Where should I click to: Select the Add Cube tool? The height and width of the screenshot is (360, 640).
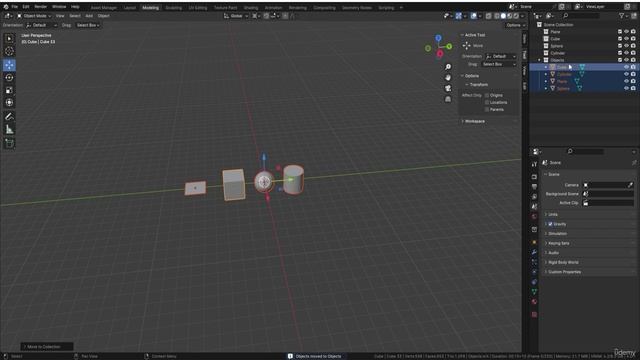(9, 143)
